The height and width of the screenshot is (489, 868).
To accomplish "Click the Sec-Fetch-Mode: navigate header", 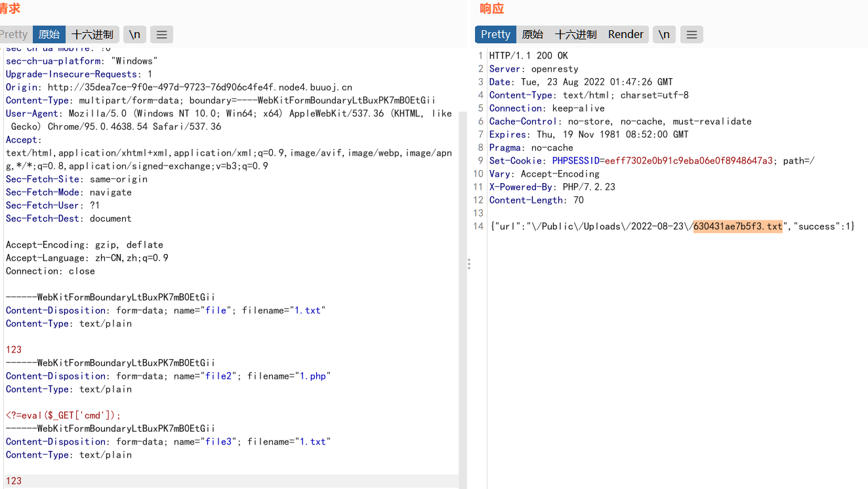I will (x=69, y=192).
